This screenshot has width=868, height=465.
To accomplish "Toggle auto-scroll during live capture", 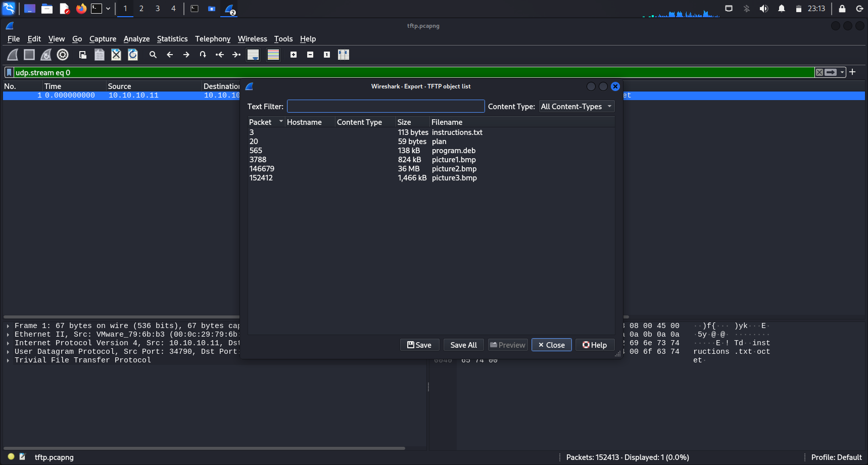I will [x=253, y=55].
